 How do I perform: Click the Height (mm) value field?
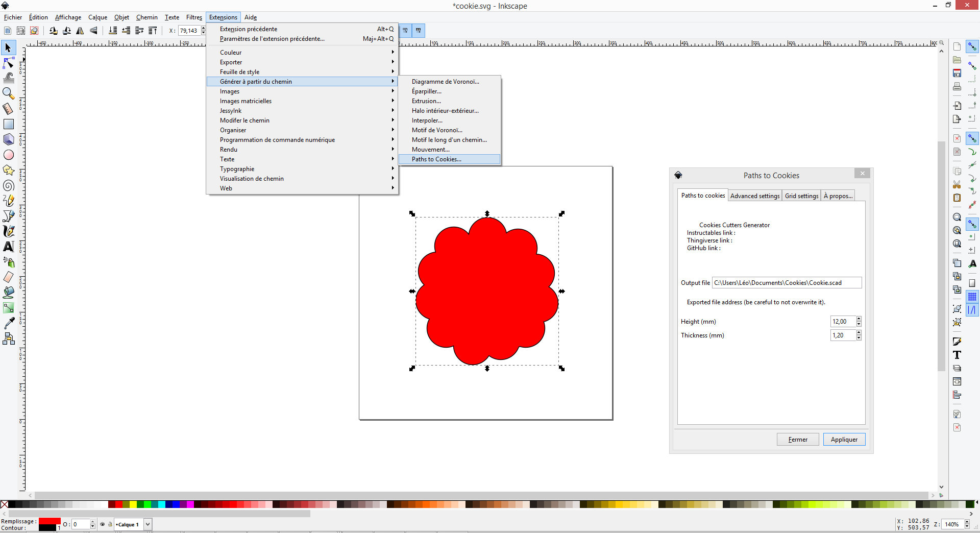843,322
